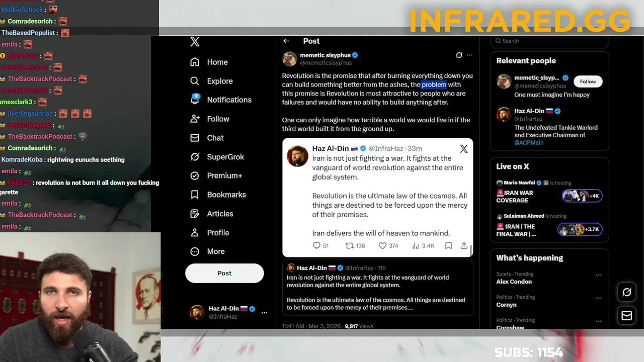The image size is (644, 362).
Task: Like the post with 374 hearts
Action: 382,245
